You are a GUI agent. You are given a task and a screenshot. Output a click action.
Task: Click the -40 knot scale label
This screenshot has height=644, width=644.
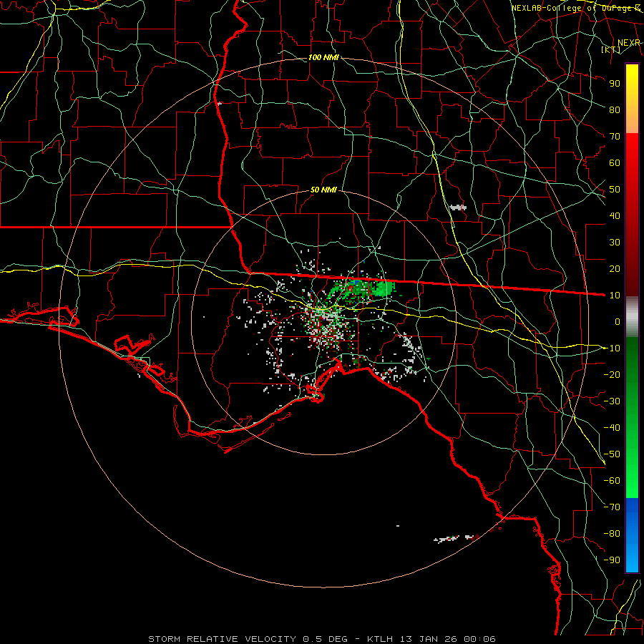pyautogui.click(x=612, y=428)
